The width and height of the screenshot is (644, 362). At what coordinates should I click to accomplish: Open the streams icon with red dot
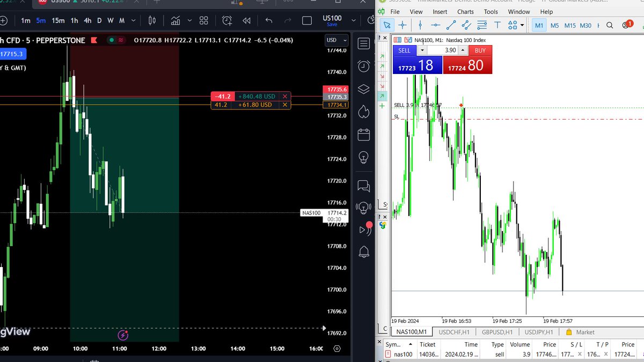coord(365,229)
